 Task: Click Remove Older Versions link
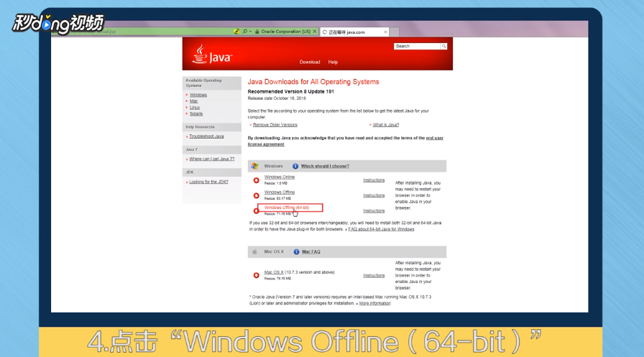coord(275,125)
